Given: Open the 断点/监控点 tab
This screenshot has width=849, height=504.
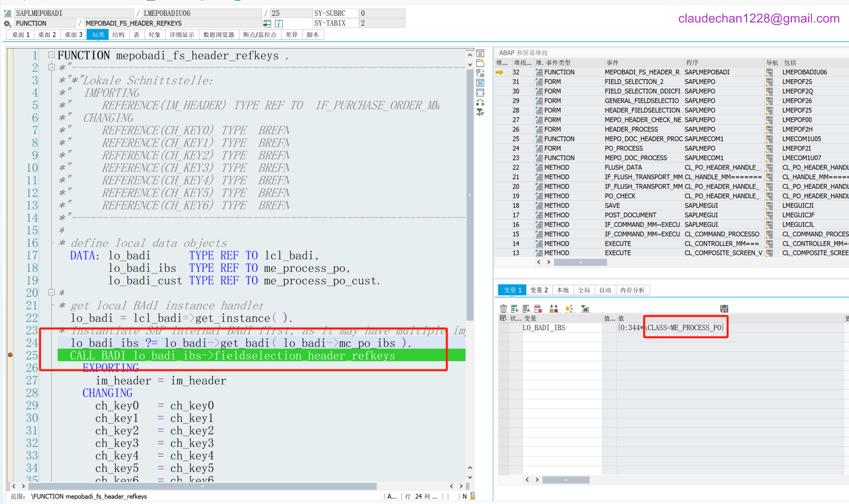Looking at the screenshot, I should (x=259, y=35).
